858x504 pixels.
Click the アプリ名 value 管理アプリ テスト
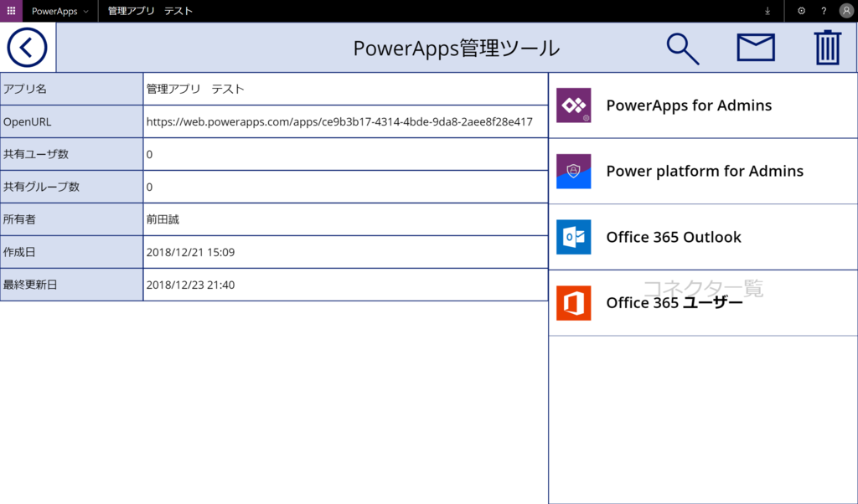(194, 89)
